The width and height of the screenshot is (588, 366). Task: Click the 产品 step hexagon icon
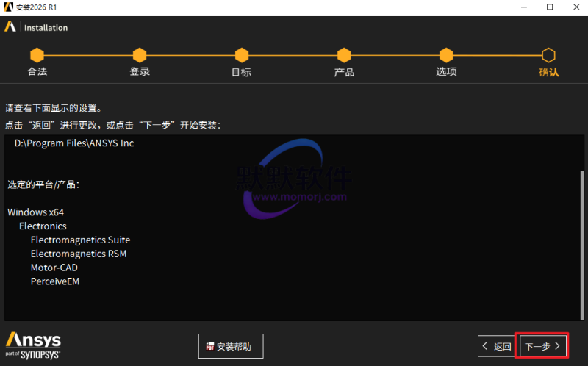coord(343,56)
